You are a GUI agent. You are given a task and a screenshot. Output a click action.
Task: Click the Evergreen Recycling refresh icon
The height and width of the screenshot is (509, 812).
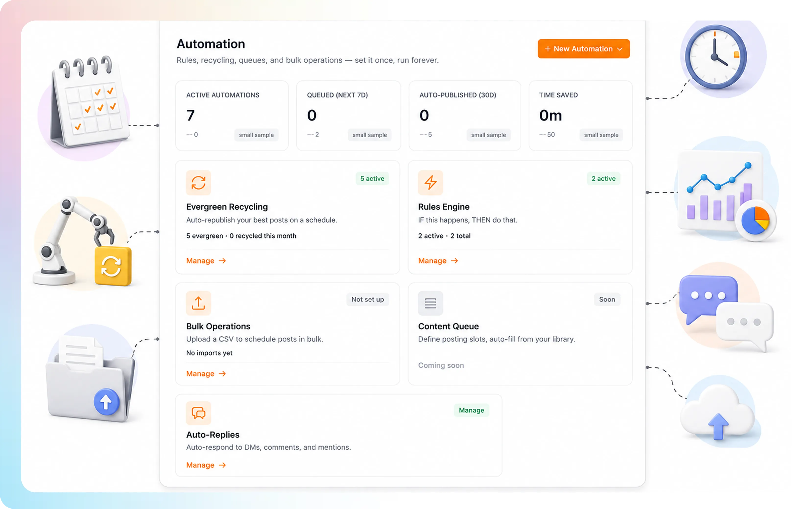198,183
